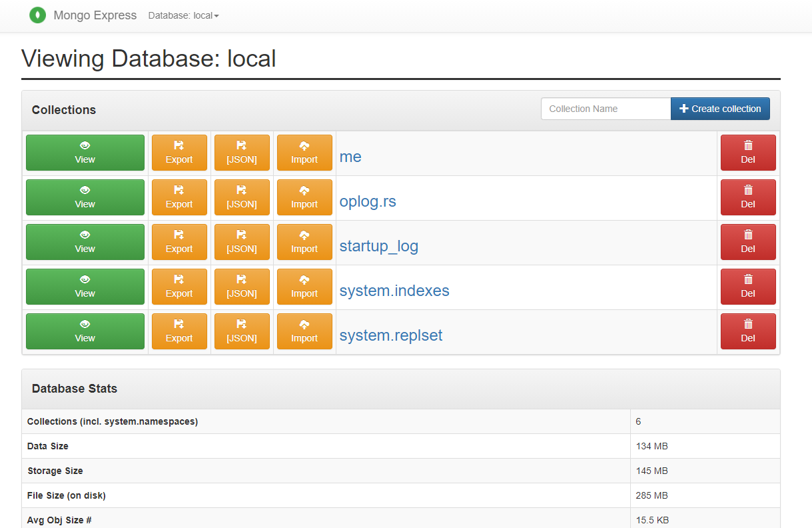812x528 pixels.
Task: Delete the system.indexes collection
Action: [x=748, y=287]
